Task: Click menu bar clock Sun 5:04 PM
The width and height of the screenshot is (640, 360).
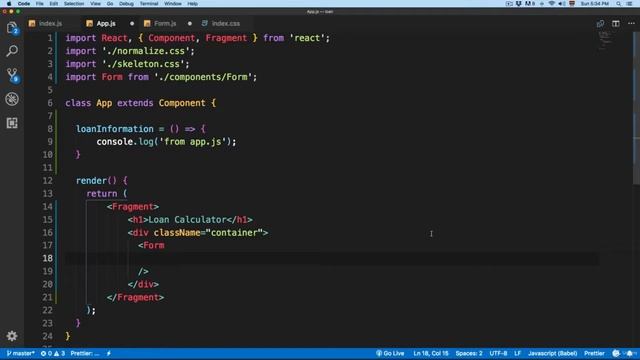Action: 594,4
